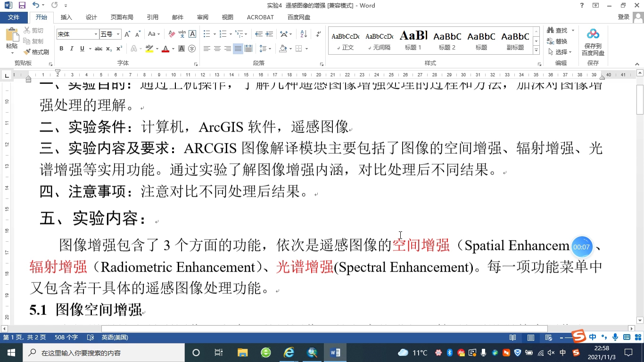Open line spacing dropdown
The height and width of the screenshot is (362, 644).
click(265, 49)
